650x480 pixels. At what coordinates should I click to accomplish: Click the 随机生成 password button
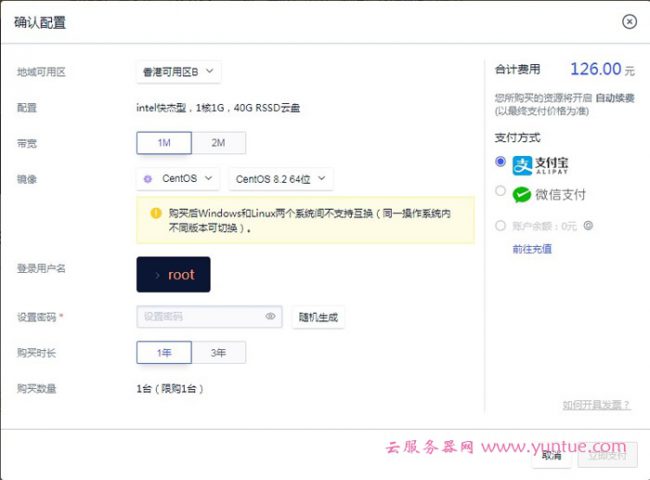click(x=318, y=317)
